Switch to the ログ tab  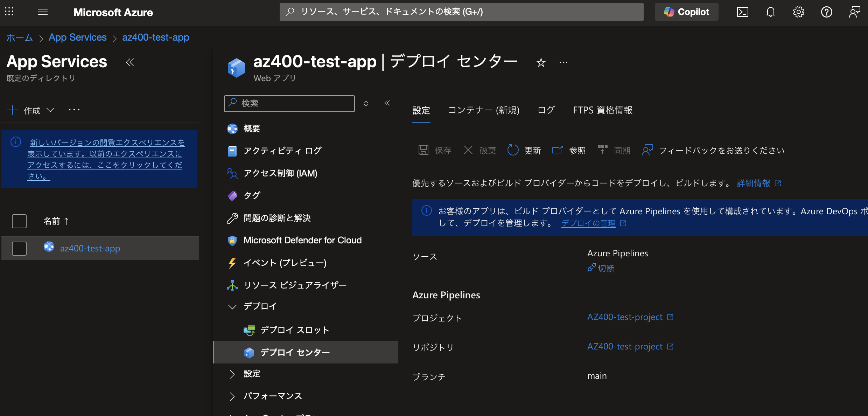[x=546, y=110]
